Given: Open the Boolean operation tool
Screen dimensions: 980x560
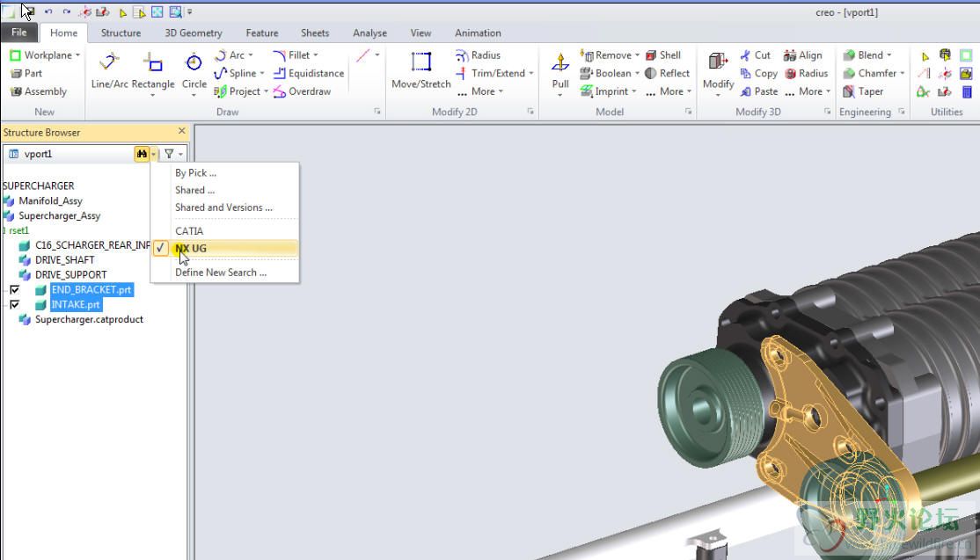Looking at the screenshot, I should point(605,73).
